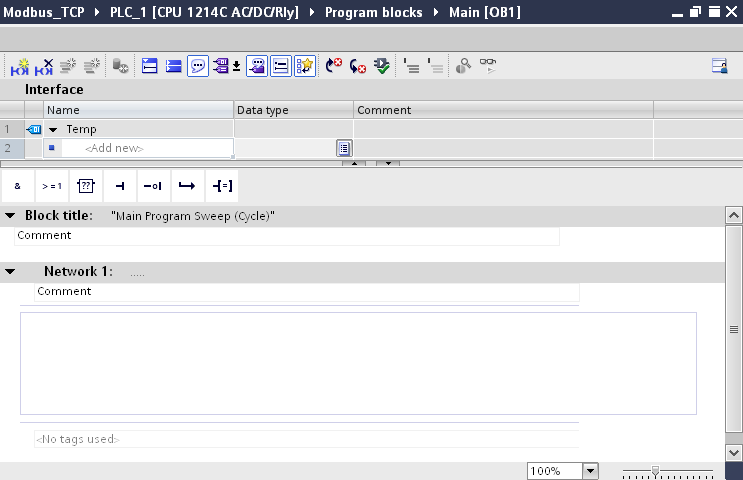The height and width of the screenshot is (480, 743).
Task: Click scrollbar up arrow in editor
Action: pyautogui.click(x=734, y=216)
